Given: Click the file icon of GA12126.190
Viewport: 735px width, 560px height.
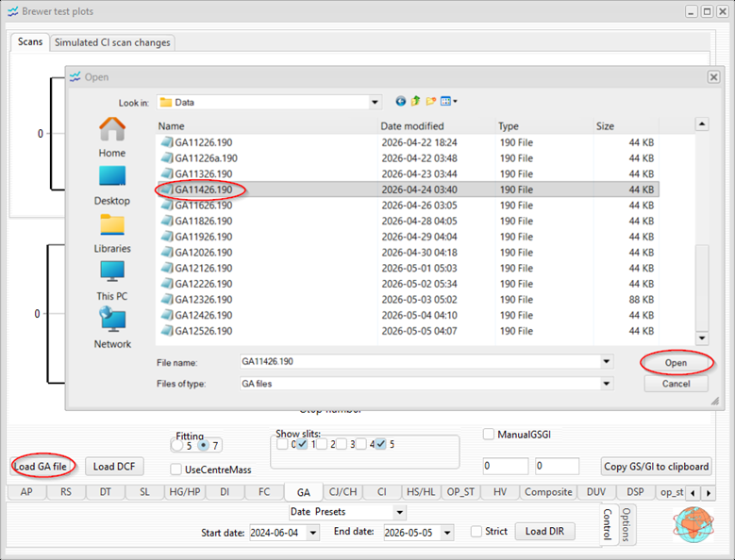Looking at the screenshot, I should point(167,268).
